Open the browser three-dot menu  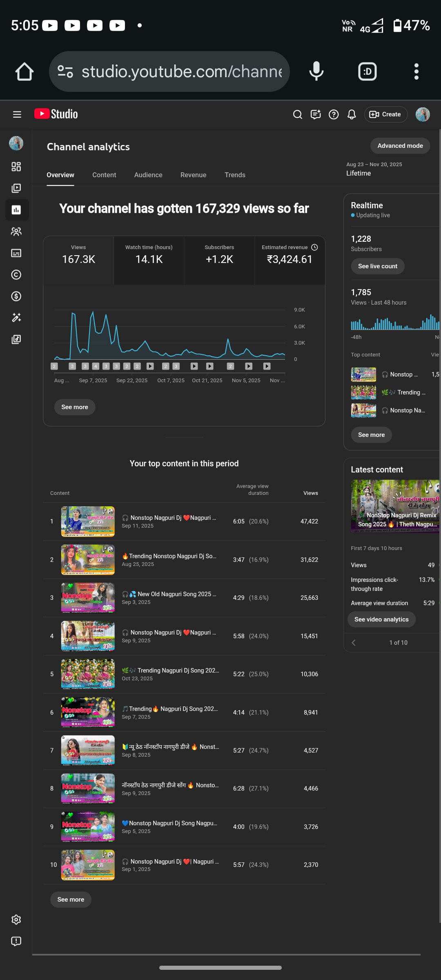tap(416, 71)
